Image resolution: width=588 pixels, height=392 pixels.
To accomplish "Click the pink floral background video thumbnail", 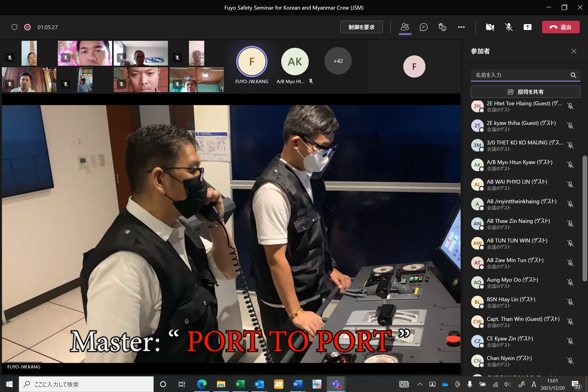I will click(x=85, y=53).
